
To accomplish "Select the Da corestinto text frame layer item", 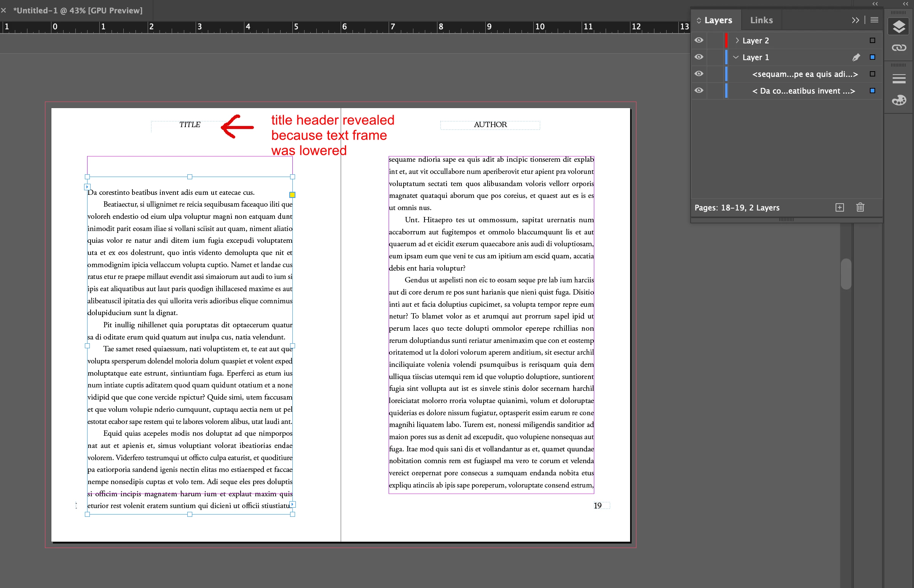I will tap(803, 91).
